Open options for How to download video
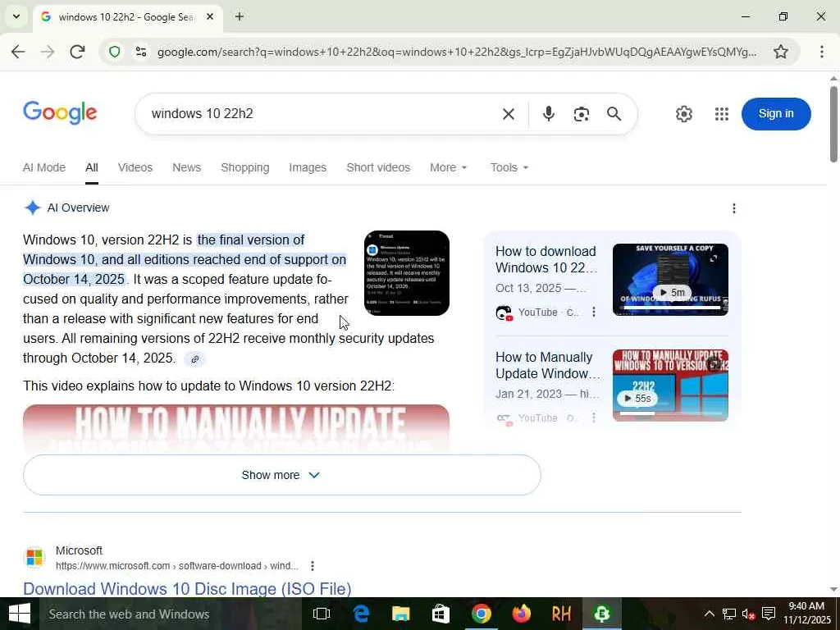 click(594, 312)
